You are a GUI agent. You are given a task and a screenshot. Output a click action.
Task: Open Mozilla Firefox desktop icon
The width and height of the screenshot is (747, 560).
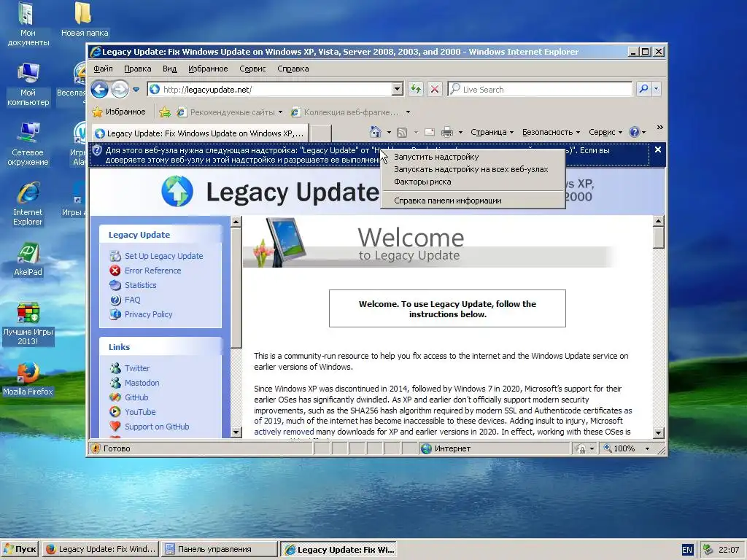click(28, 379)
